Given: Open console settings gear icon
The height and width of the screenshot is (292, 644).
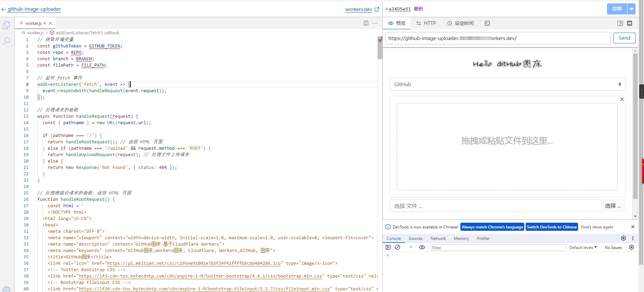Looking at the screenshot, I should 632,247.
